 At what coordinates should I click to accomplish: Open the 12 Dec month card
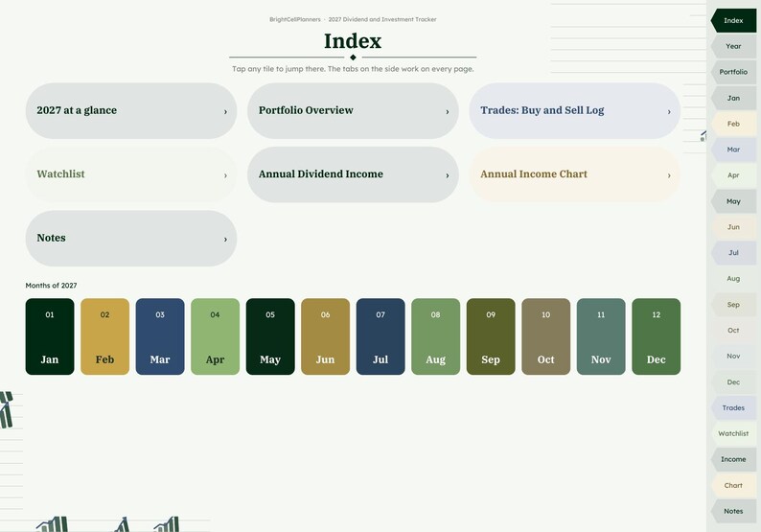[657, 336]
